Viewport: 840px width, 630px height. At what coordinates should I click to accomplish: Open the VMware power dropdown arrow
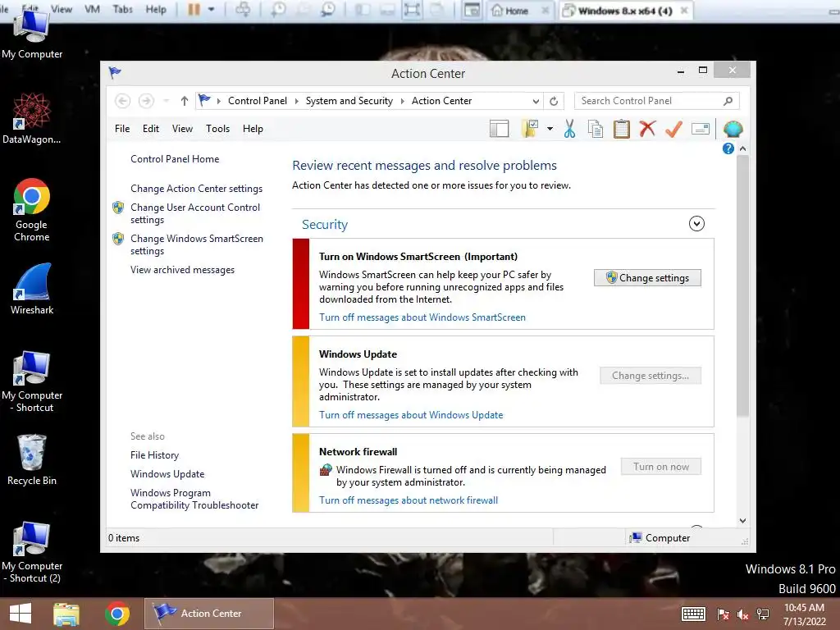tap(211, 9)
